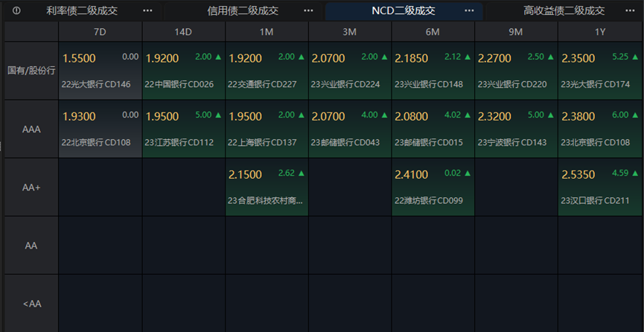Open the 23北京银行CD108 cell
The height and width of the screenshot is (332, 644).
click(601, 129)
